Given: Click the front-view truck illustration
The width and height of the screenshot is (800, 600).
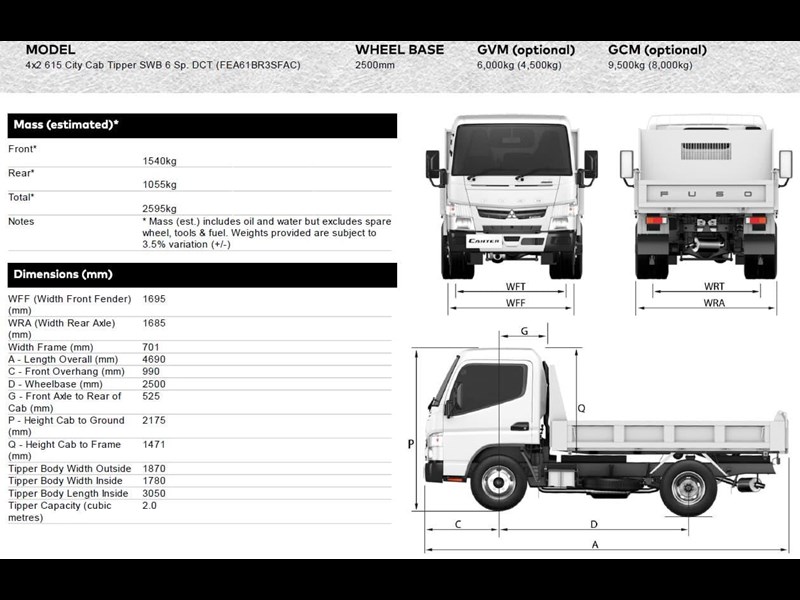Looking at the screenshot, I should (511, 197).
